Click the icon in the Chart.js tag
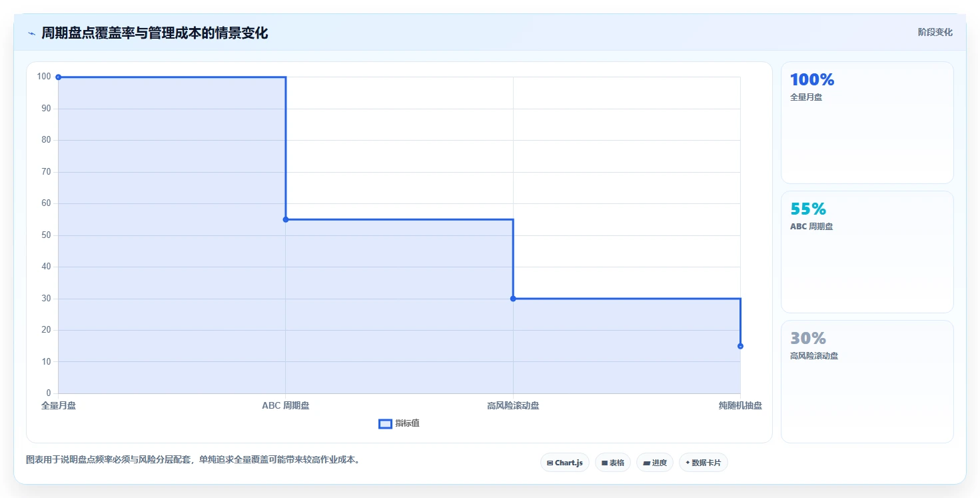Screen dimensions: 980x498 [x=550, y=463]
